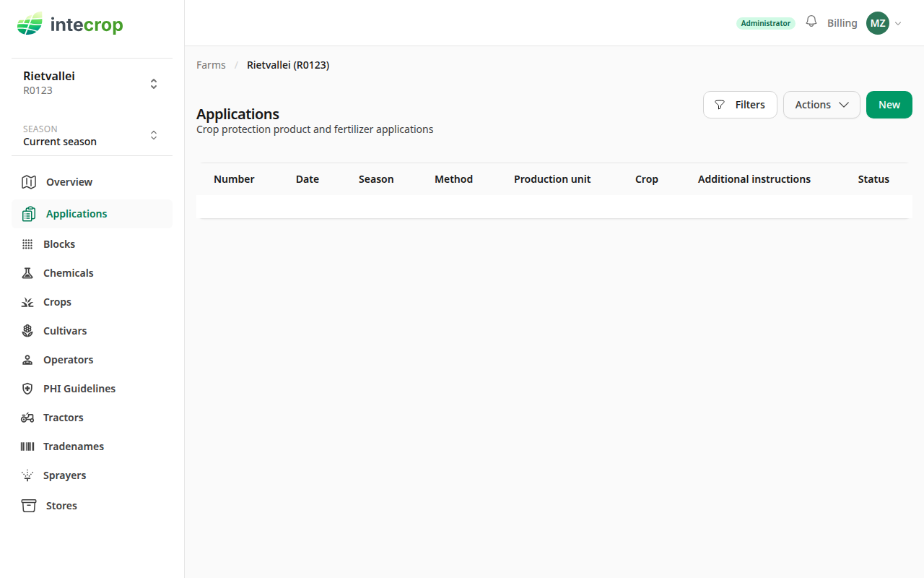Viewport: 924px width, 578px height.
Task: Click the MZ user avatar
Action: click(x=878, y=23)
